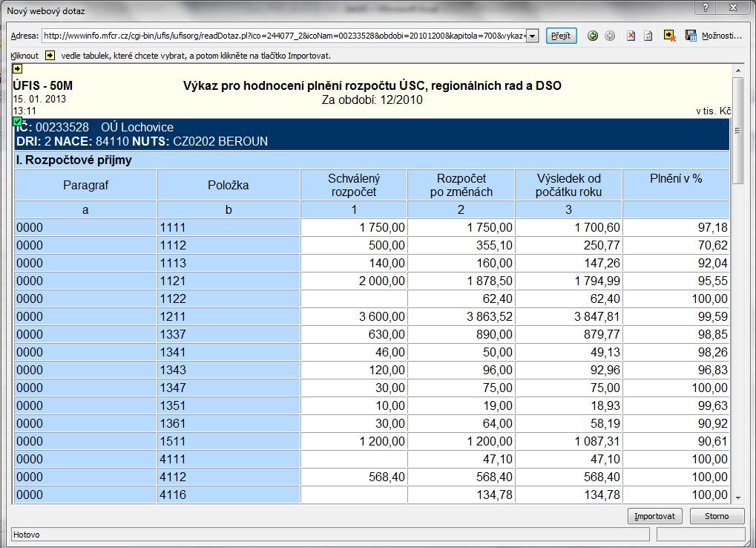756x548 pixels.
Task: Click the cell with položka 1211
Action: (x=229, y=316)
